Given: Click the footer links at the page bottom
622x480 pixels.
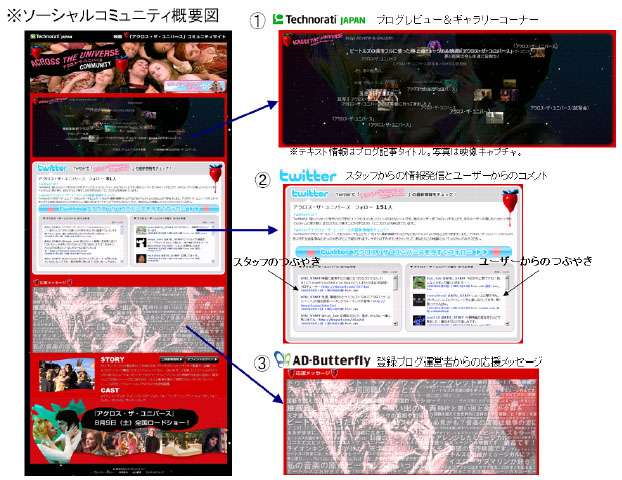Looking at the screenshot, I should [127, 472].
